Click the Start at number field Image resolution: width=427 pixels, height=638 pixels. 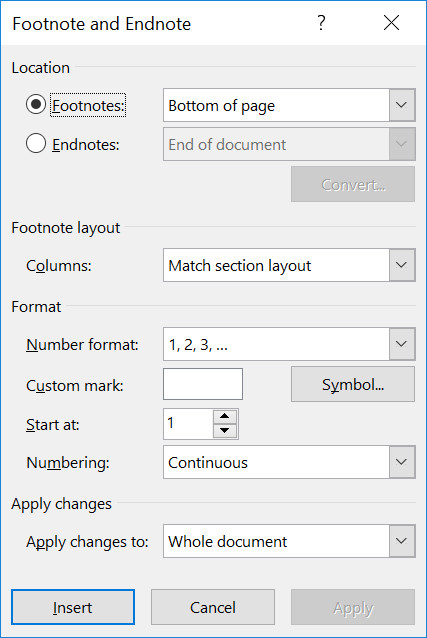tap(188, 424)
